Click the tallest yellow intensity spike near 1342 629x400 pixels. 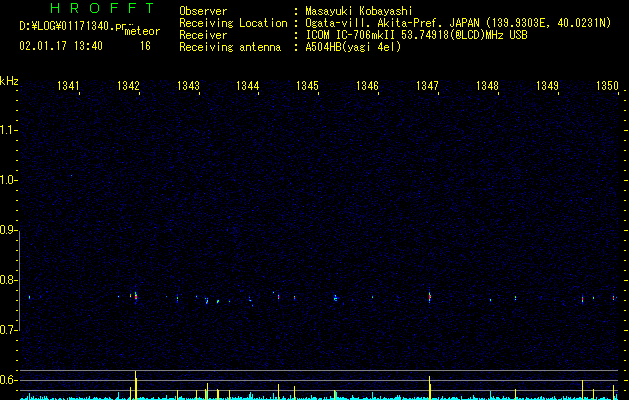136,385
